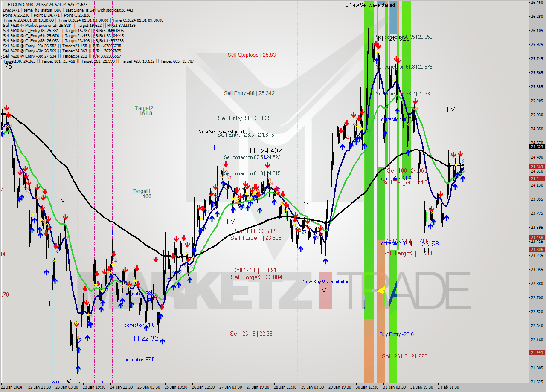Select 'Sell correction 38.2 | 25.331' label
Viewport: 546px width, 392px height.
pyautogui.click(x=404, y=93)
